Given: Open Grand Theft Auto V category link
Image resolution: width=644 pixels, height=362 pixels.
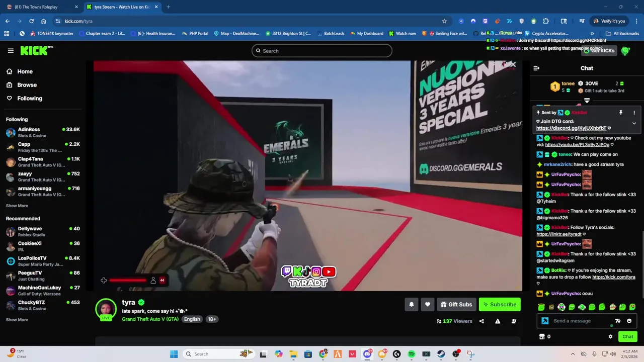Looking at the screenshot, I should tap(150, 319).
